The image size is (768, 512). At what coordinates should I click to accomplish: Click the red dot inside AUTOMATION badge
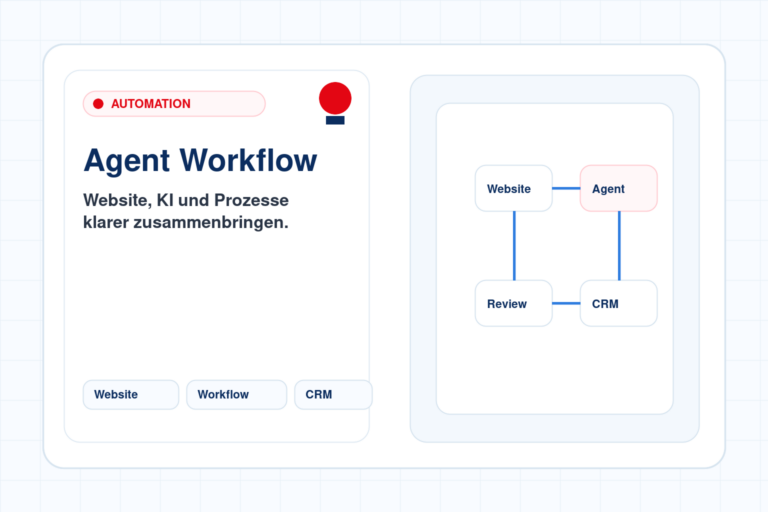98,104
